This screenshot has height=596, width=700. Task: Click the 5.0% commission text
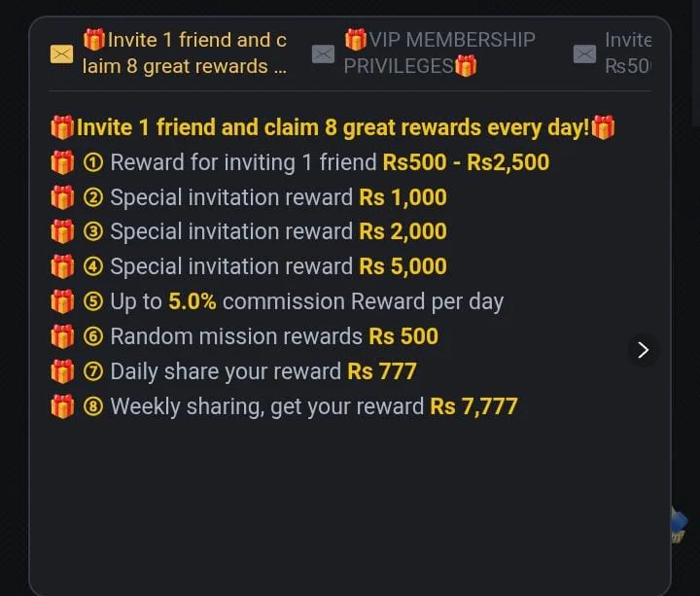pos(192,301)
